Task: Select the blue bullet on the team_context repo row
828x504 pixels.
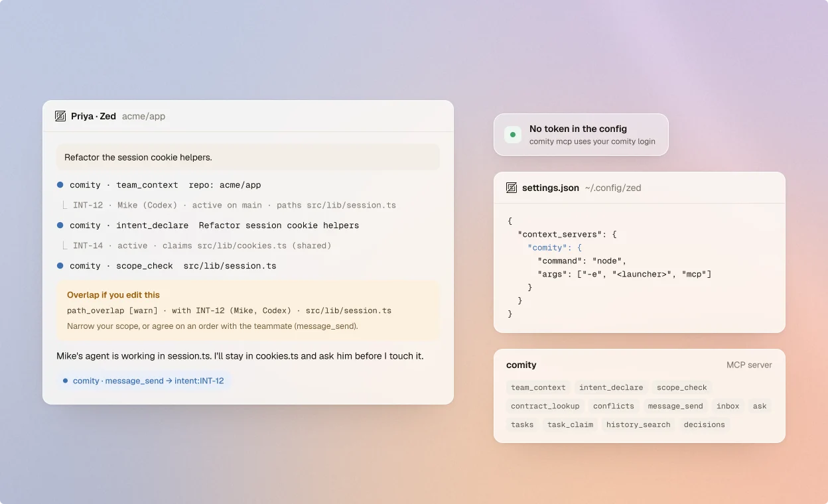Action: point(60,185)
